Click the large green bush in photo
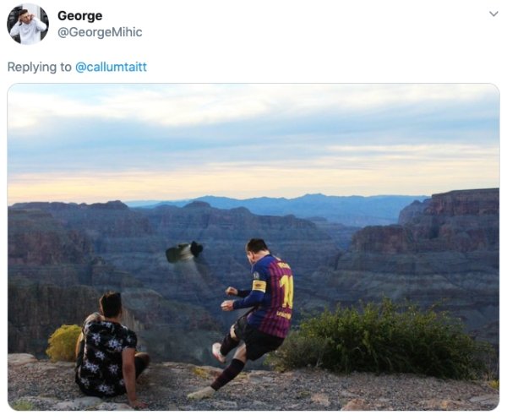507x420 pixels. pos(382,341)
